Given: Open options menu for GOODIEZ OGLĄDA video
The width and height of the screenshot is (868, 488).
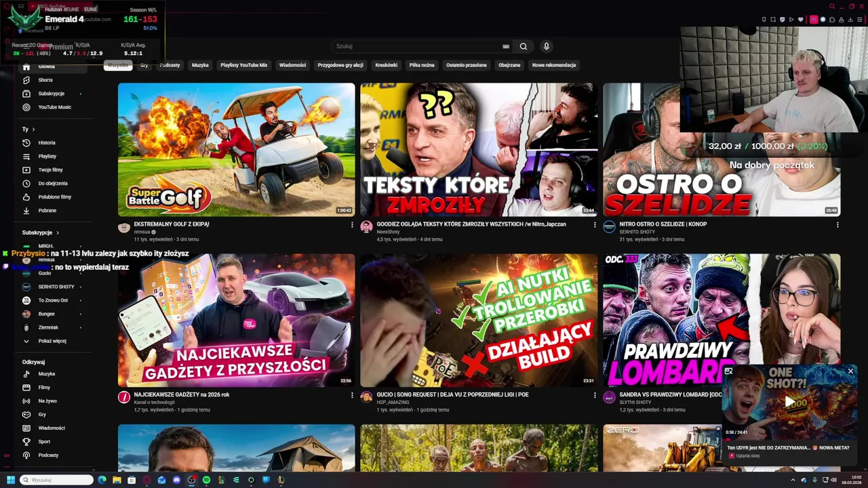Looking at the screenshot, I should pos(595,224).
